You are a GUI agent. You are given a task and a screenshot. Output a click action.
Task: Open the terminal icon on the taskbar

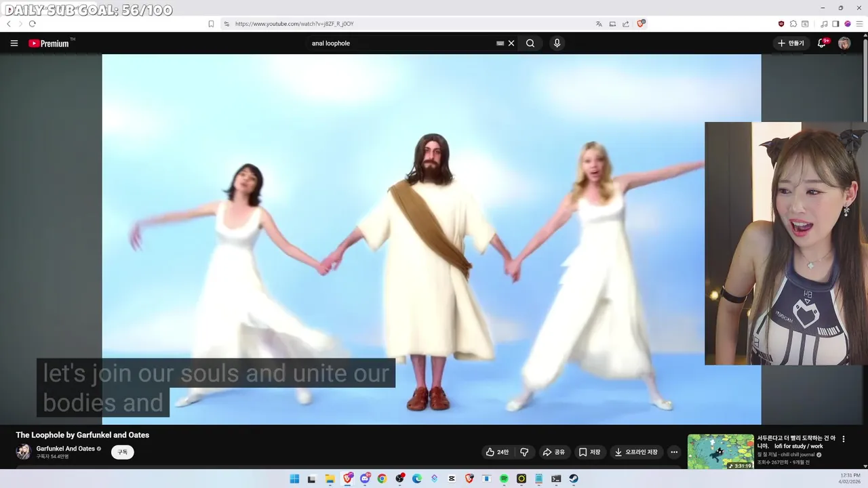[x=556, y=479]
